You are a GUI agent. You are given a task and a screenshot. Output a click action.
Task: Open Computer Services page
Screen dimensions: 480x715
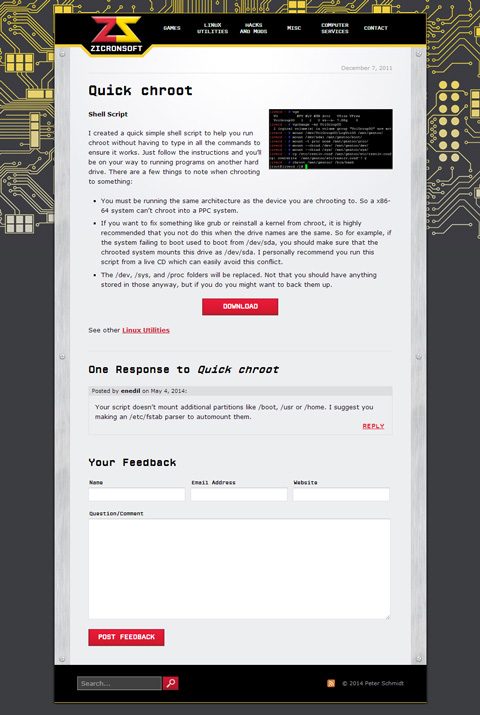point(335,28)
